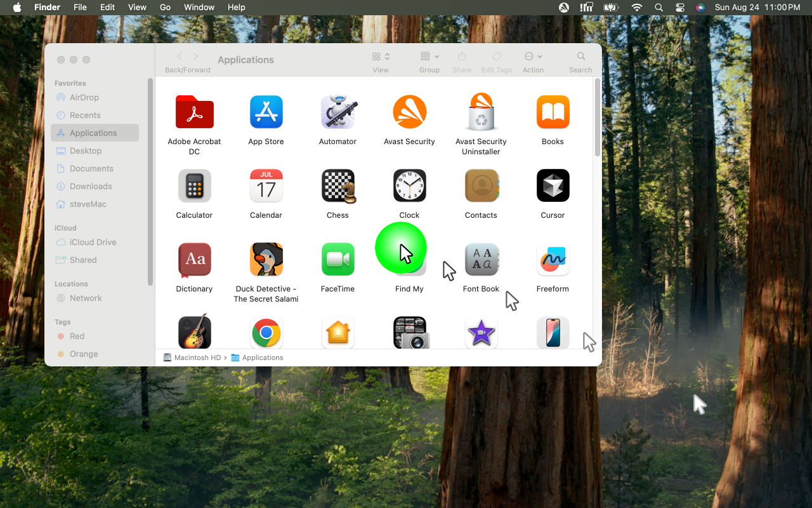Select the Chess application icon
The width and height of the screenshot is (812, 508).
[337, 185]
